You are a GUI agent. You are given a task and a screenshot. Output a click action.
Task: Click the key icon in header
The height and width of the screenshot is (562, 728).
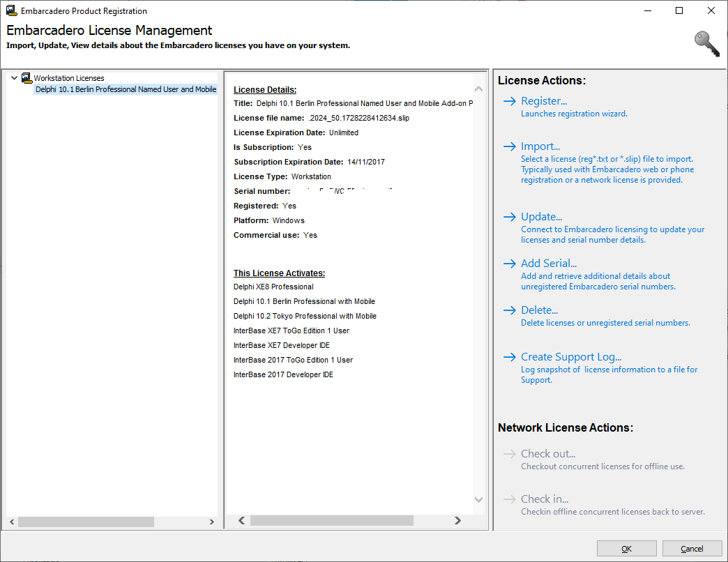[706, 44]
